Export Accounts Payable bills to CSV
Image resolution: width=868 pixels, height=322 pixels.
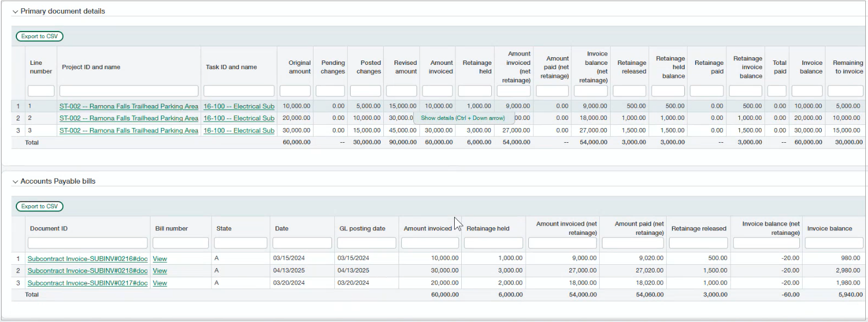39,206
